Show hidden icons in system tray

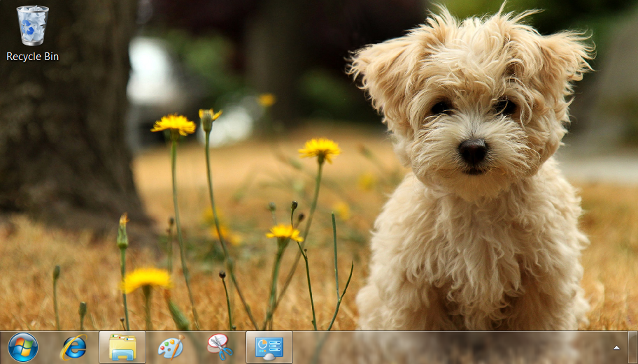(x=616, y=348)
